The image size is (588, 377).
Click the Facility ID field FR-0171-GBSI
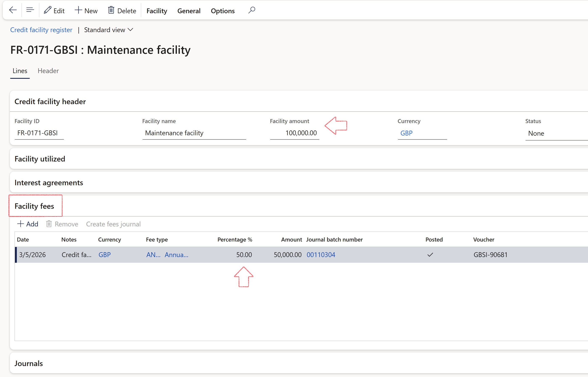[x=39, y=133]
